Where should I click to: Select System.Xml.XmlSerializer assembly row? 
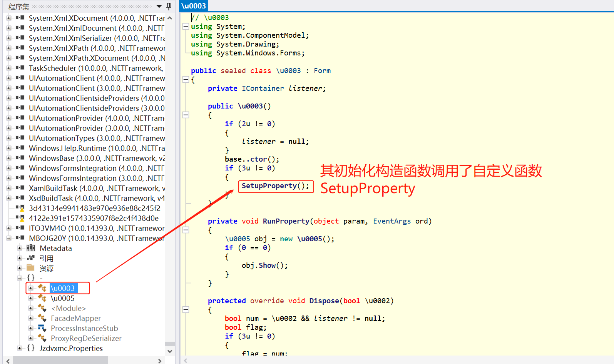coord(97,38)
